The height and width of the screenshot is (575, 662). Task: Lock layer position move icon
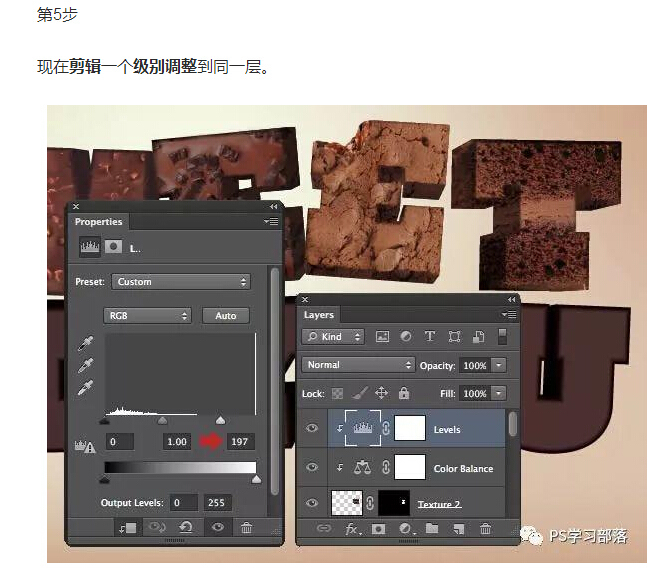point(381,393)
